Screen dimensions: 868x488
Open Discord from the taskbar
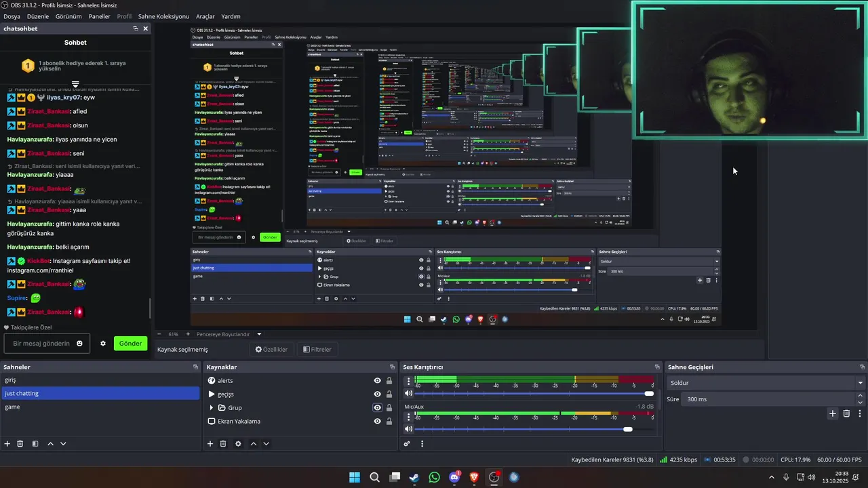click(454, 477)
